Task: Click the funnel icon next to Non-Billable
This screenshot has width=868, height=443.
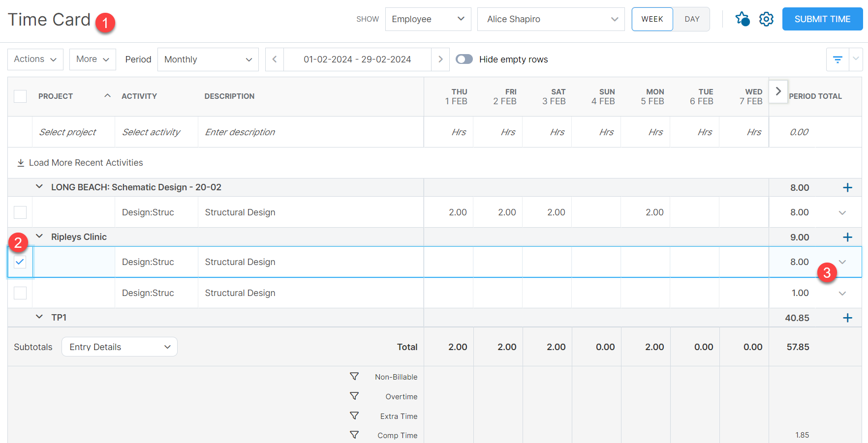Action: (354, 376)
